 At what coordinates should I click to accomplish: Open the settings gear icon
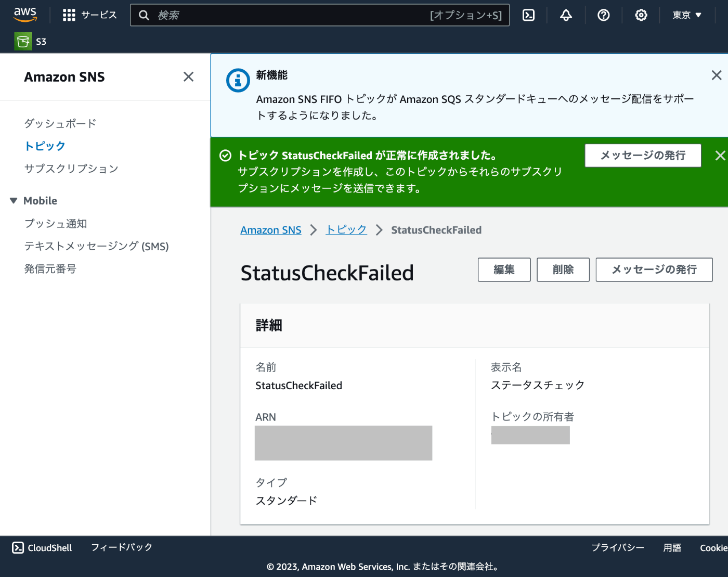pyautogui.click(x=641, y=15)
